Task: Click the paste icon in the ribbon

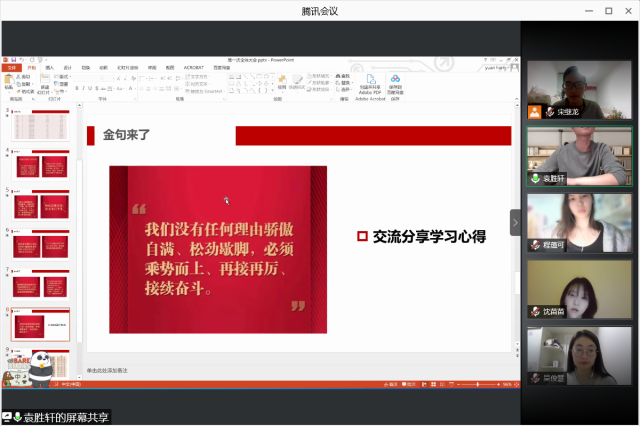Action: coord(8,80)
